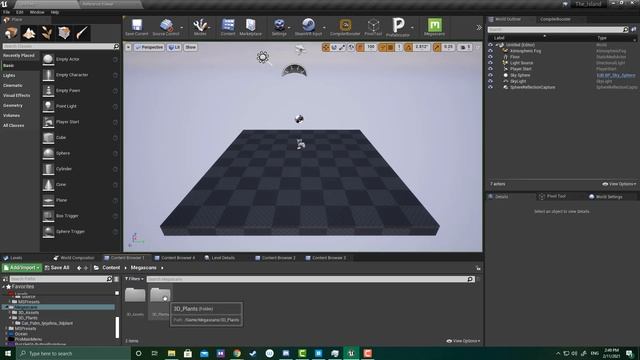Expand the toolbar overflow chevron
Screen dimensions: 640x360
(479, 28)
